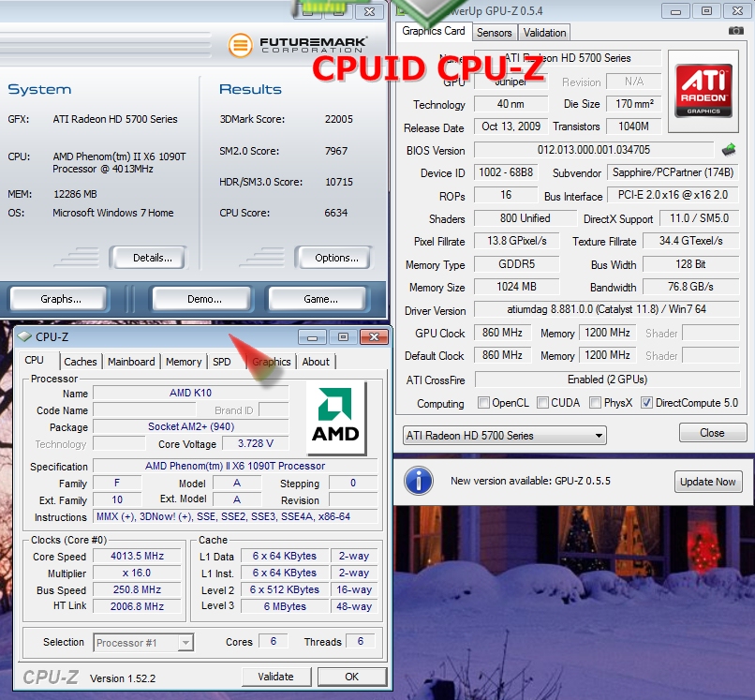Click the blue info icon in update notice
The width and height of the screenshot is (755, 700).
pos(419,481)
